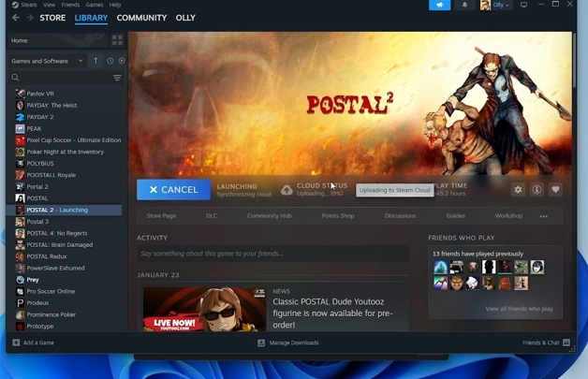Click the Olly profile avatar

pos(485,5)
